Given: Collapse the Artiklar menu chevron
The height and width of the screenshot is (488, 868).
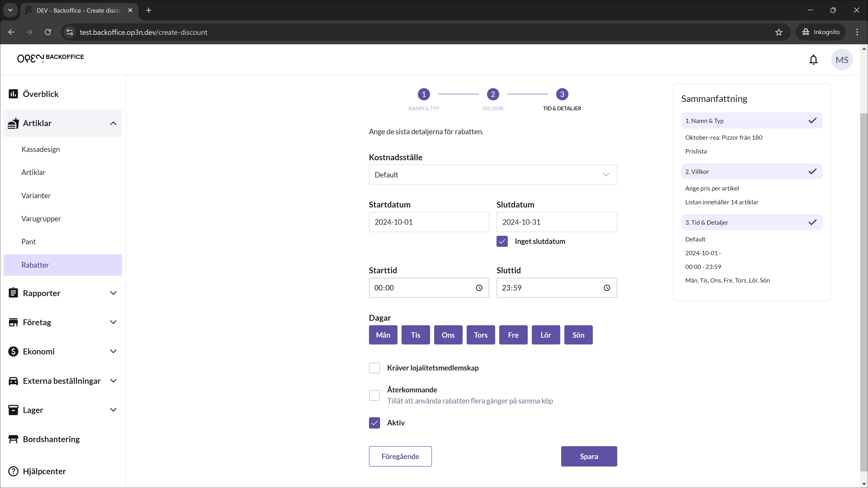Looking at the screenshot, I should click(113, 123).
